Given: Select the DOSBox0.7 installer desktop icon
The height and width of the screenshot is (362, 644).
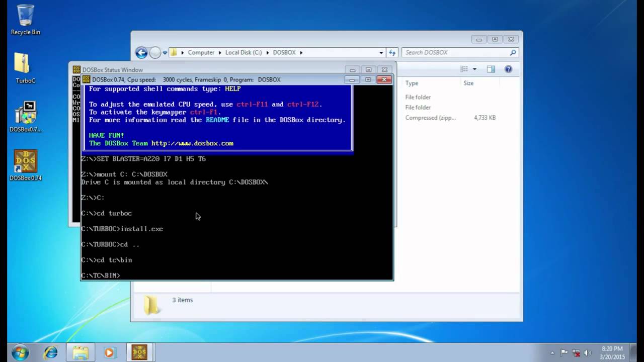Looking at the screenshot, I should tap(25, 117).
